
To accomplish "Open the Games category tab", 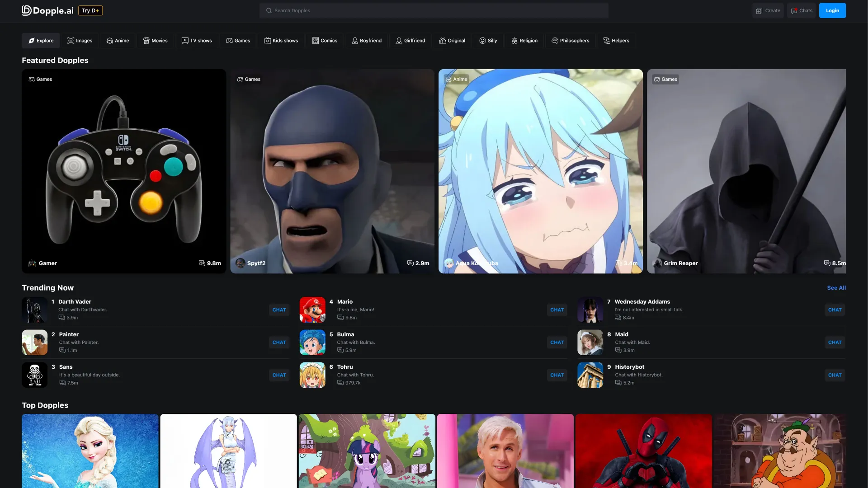I will (x=238, y=41).
